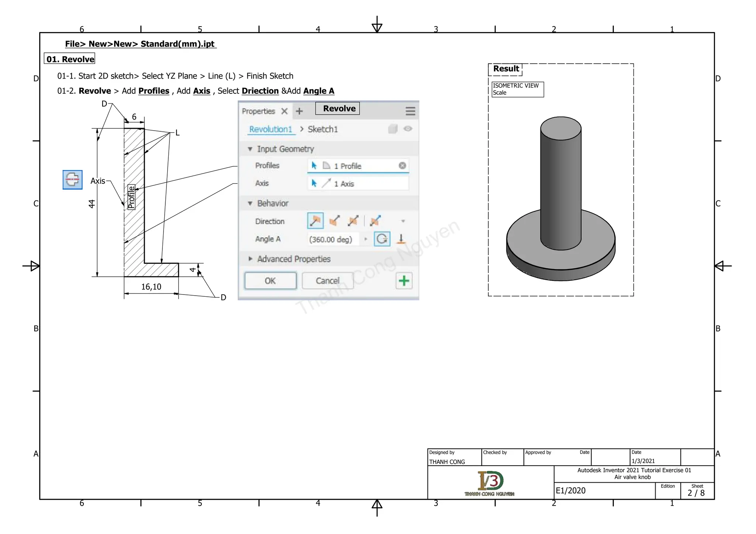Open the Properties panel hamburger menu
Image resolution: width=756 pixels, height=534 pixels.
(410, 111)
